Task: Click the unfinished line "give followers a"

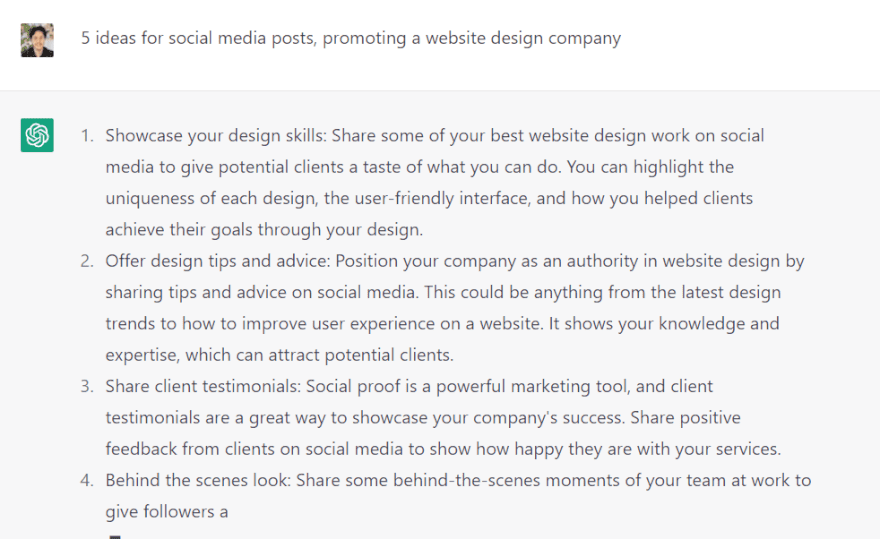Action: point(167,511)
